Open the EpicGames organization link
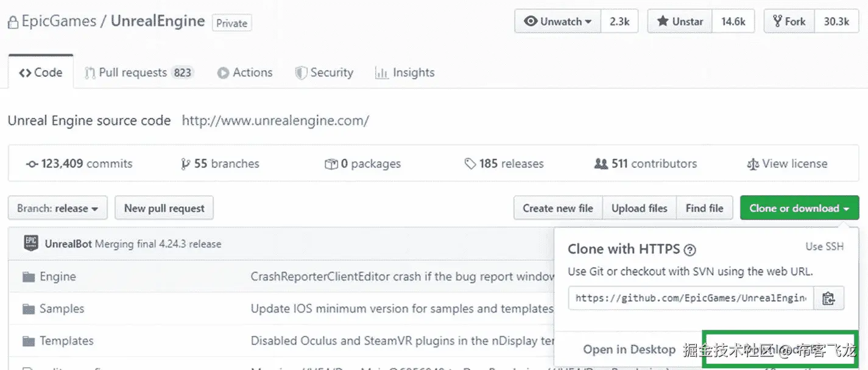The width and height of the screenshot is (868, 370). coord(58,21)
